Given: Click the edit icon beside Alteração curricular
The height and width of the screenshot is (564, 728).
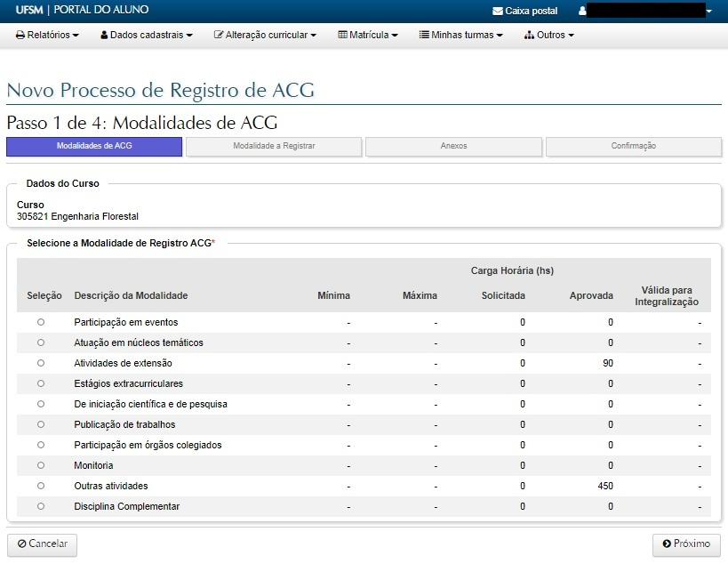Looking at the screenshot, I should point(219,36).
